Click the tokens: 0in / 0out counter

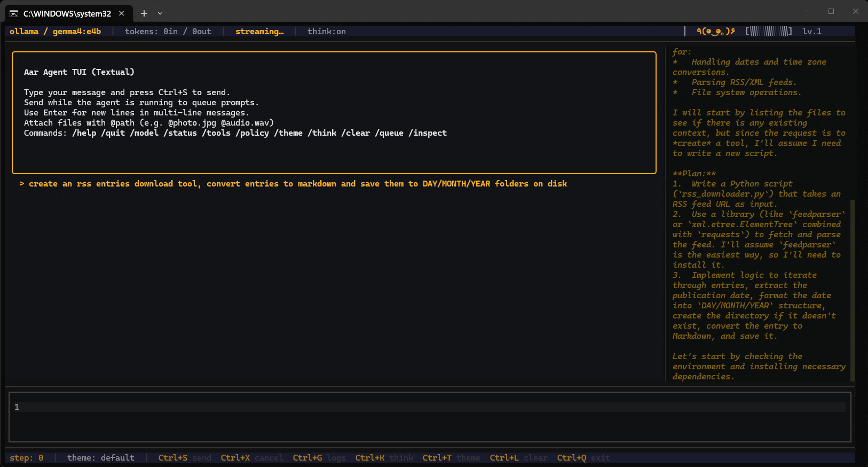coord(168,32)
